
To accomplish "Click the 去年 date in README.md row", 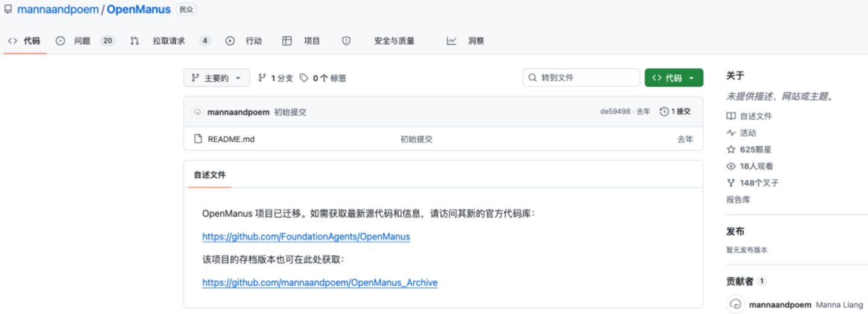I will coord(685,139).
